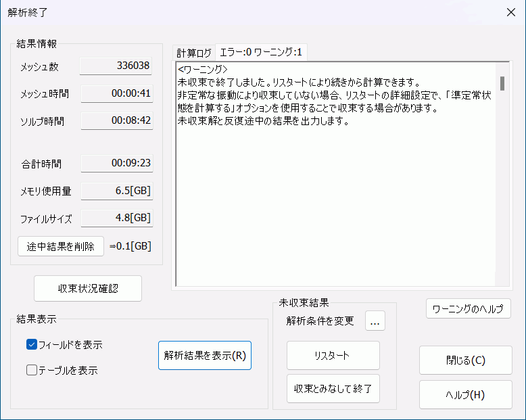Image resolution: width=526 pixels, height=420 pixels.
Task: Click the 合計時間 value field
Action: [116, 163]
